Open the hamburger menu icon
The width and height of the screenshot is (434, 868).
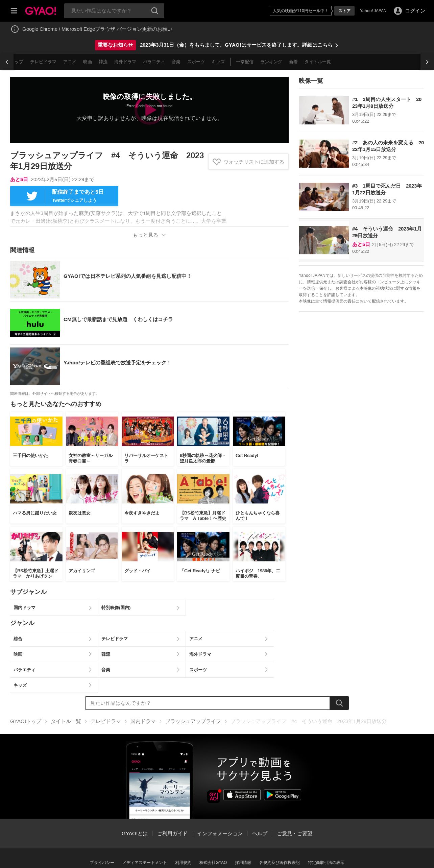point(14,11)
